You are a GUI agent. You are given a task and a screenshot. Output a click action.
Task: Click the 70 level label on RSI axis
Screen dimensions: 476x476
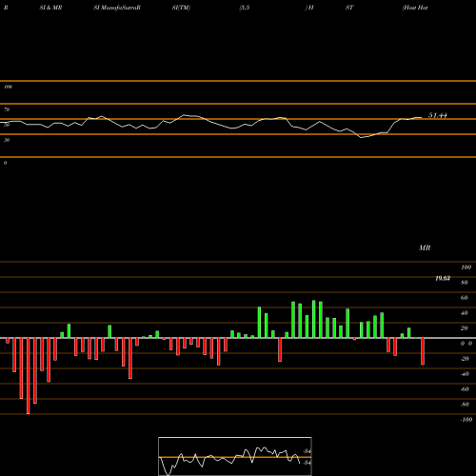[x=7, y=109]
